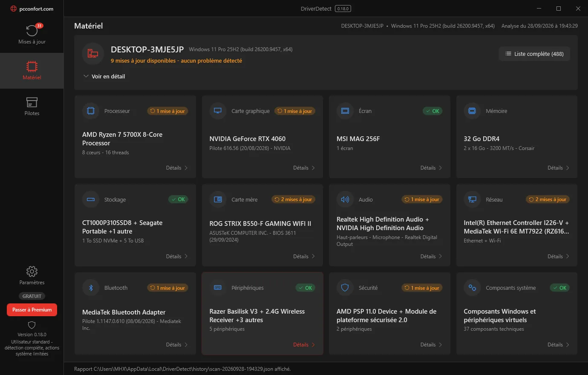Viewport: 588px width, 375px height.
Task: Click the Bluetooth symbol icon
Action: point(91,288)
